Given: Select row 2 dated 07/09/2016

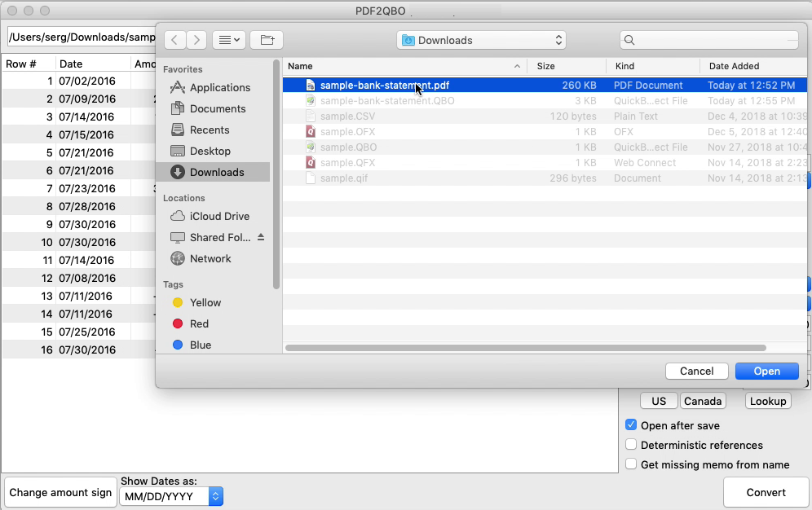Looking at the screenshot, I should tap(79, 99).
